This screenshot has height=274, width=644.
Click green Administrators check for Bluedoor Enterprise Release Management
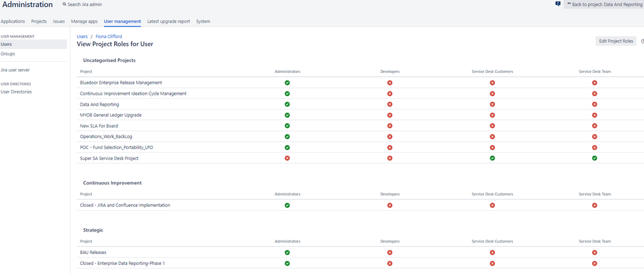point(287,83)
